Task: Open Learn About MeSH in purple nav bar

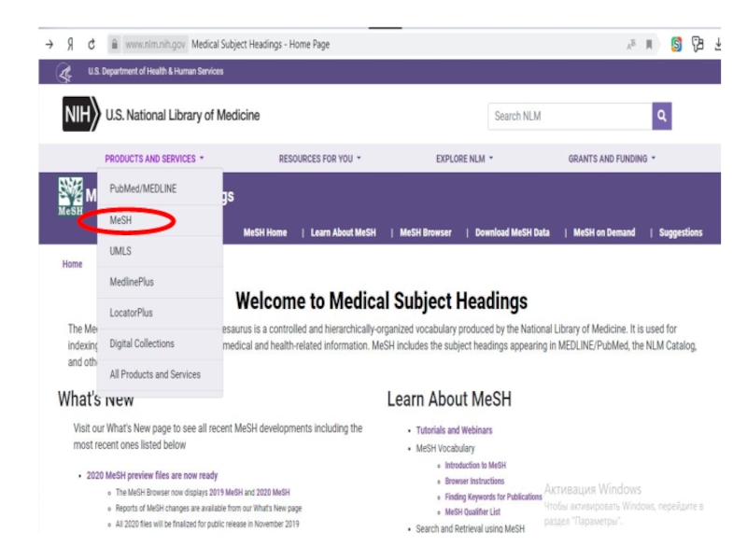Action: (x=343, y=232)
